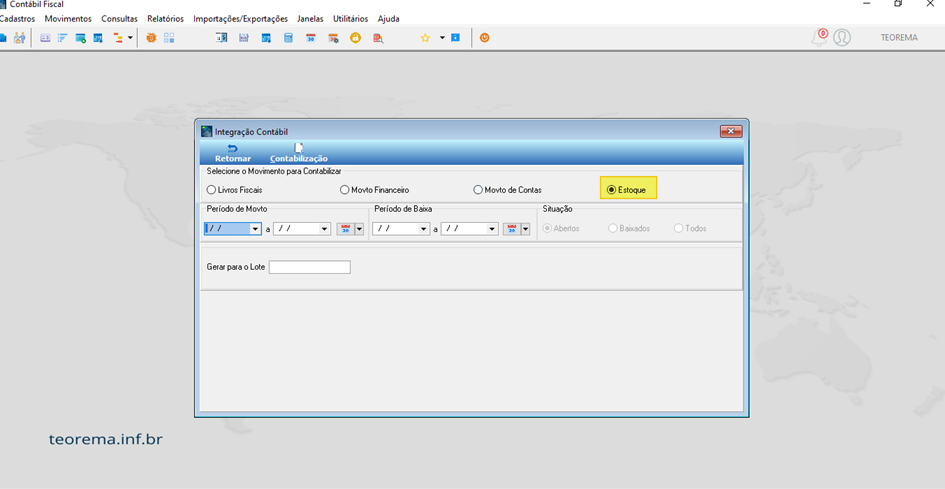Choose the Movto de Contas radio option
This screenshot has height=489, width=945.
coord(507,190)
